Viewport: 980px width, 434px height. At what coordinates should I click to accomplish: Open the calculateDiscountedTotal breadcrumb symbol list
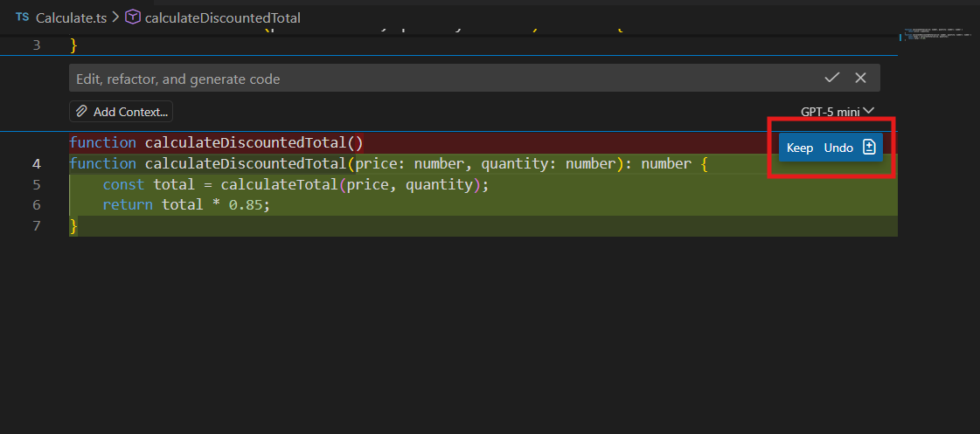pyautogui.click(x=222, y=17)
